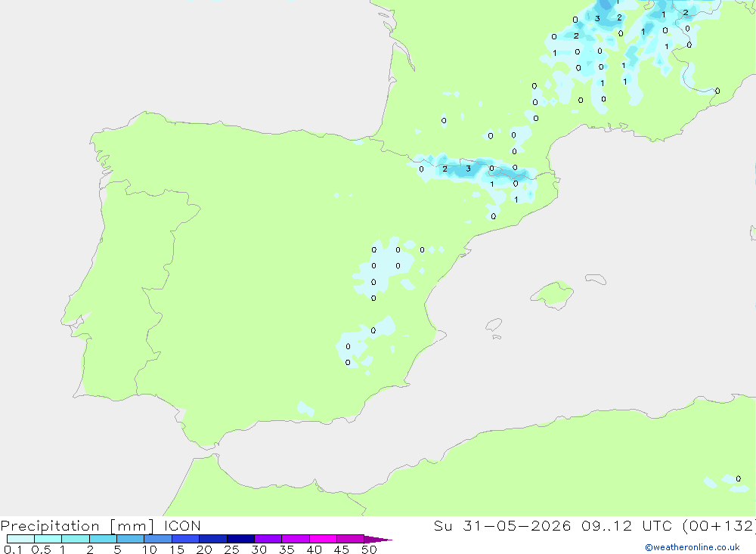The image size is (756, 554).
Task: Click the '(00+132)' forecast offset text
Action: pyautogui.click(x=719, y=525)
